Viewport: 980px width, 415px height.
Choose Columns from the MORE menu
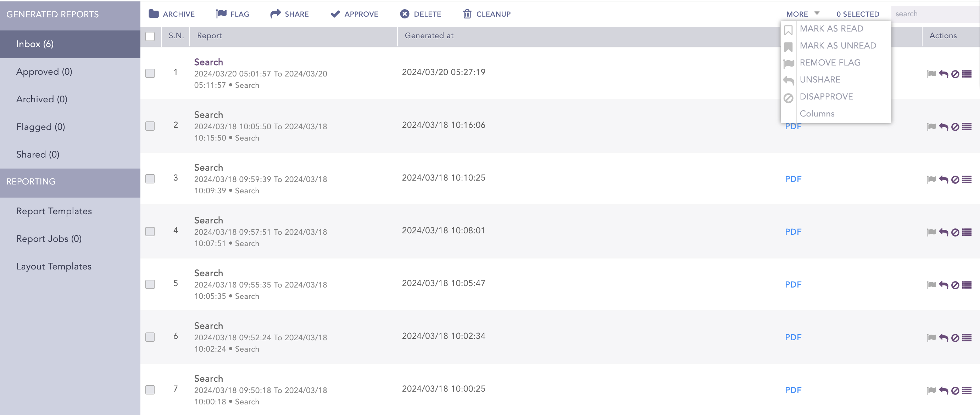click(x=817, y=114)
